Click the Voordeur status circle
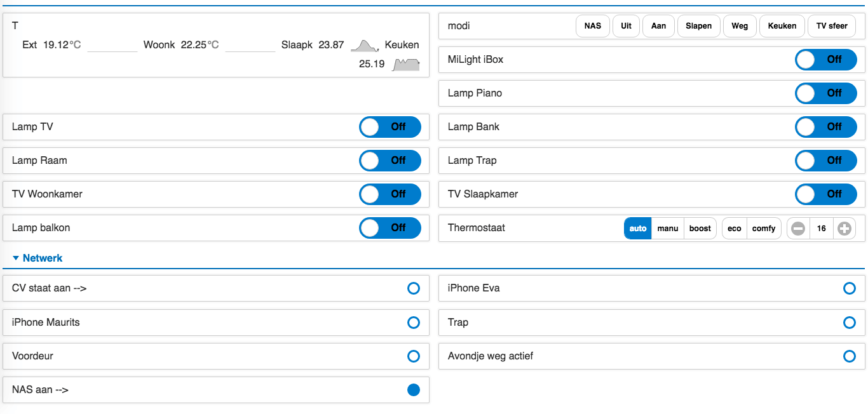Image resolution: width=868 pixels, height=414 pixels. pyautogui.click(x=414, y=356)
